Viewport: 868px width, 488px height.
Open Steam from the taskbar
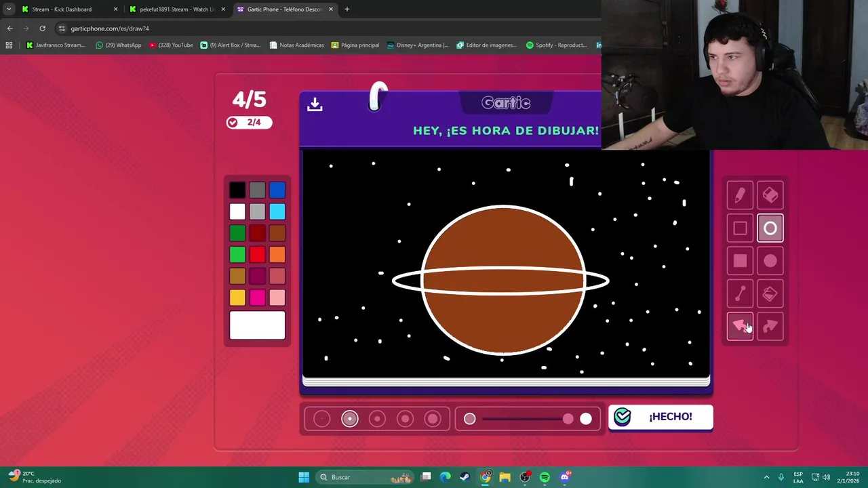tap(465, 477)
